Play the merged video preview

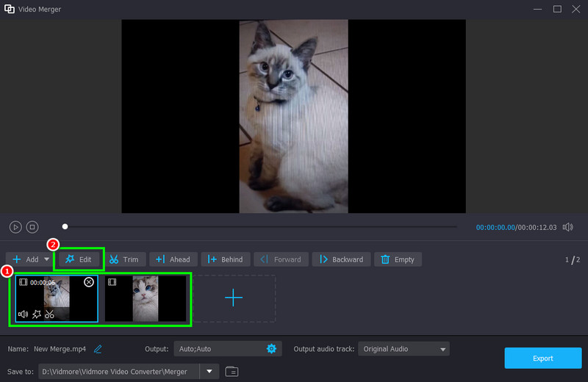[x=15, y=228]
